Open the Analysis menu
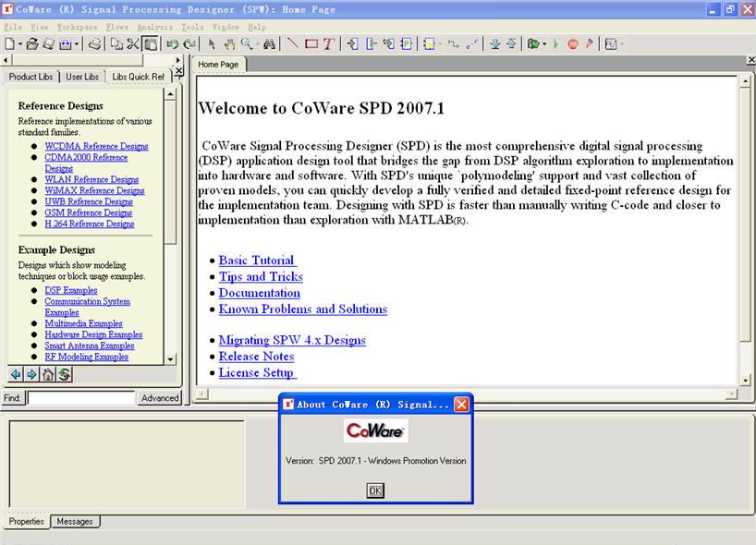The height and width of the screenshot is (545, 756). click(154, 27)
